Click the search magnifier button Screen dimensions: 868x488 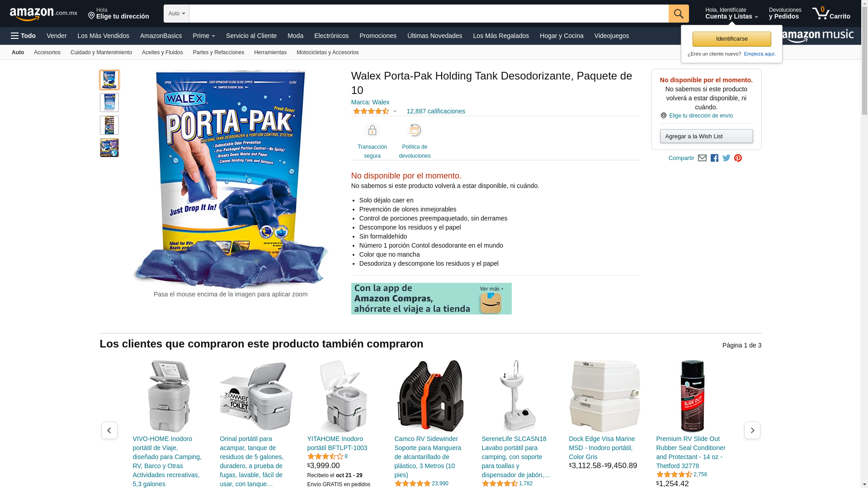click(x=679, y=14)
